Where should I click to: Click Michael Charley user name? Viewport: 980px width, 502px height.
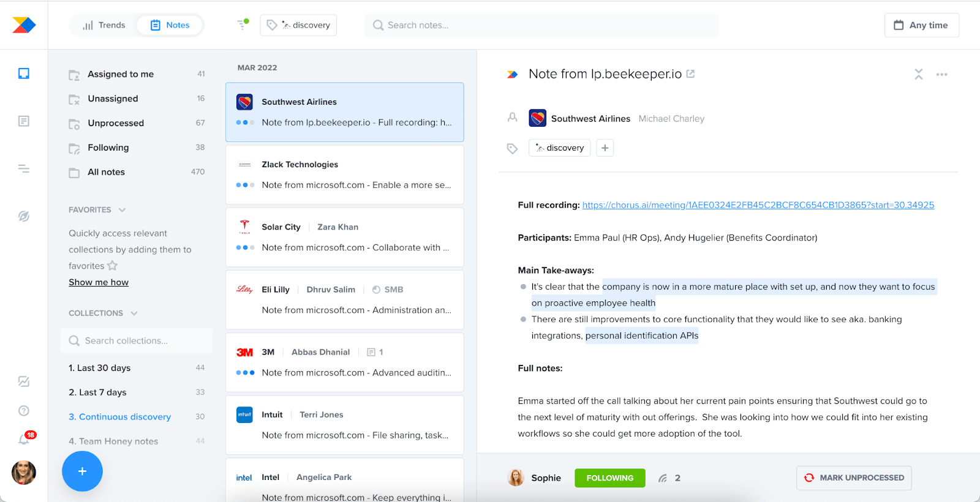pos(671,119)
